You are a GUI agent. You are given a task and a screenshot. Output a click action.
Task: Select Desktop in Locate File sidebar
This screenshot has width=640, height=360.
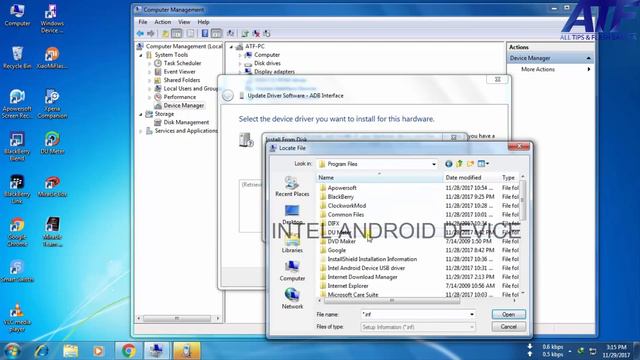[x=292, y=214]
